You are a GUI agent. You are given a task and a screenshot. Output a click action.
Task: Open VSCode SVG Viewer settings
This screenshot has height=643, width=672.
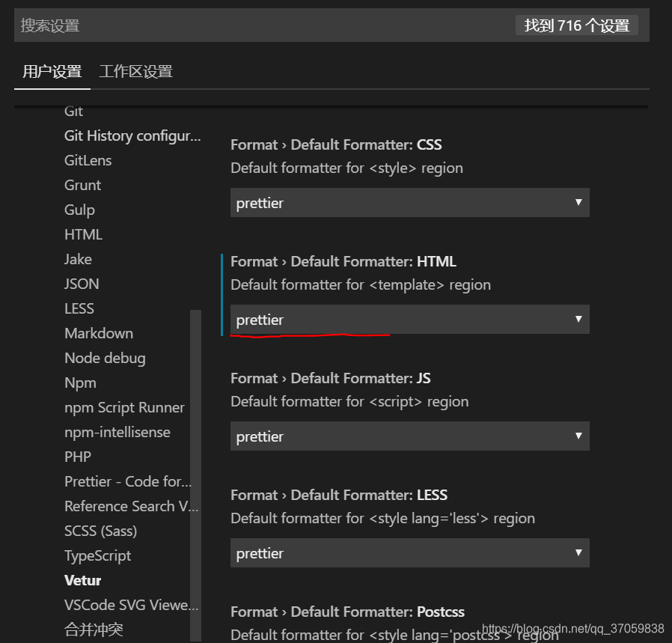(x=131, y=606)
